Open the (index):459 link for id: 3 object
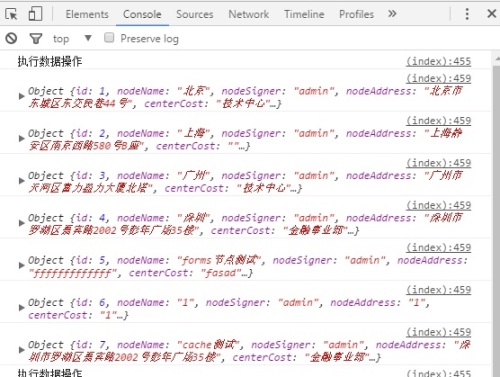Screen dimensions: 500x377 [438, 163]
